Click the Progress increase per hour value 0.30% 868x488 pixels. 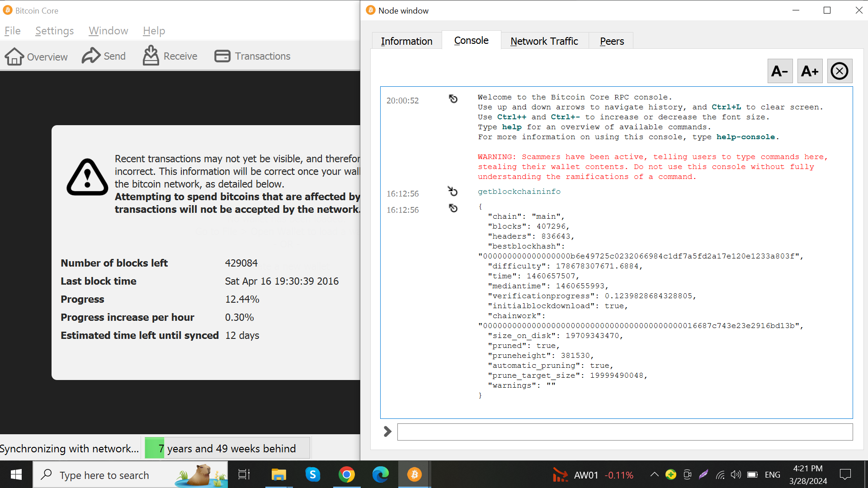[x=240, y=317]
